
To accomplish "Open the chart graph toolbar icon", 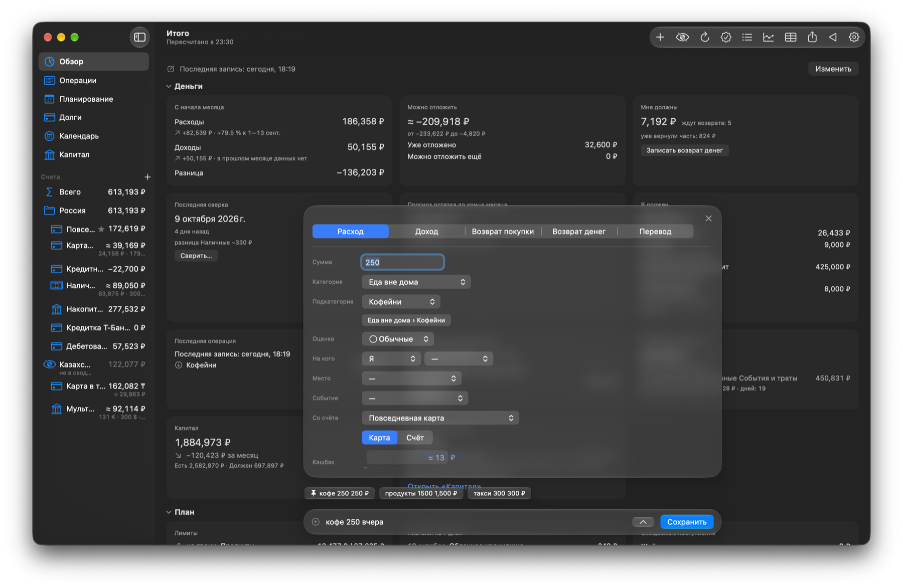I will tap(768, 37).
